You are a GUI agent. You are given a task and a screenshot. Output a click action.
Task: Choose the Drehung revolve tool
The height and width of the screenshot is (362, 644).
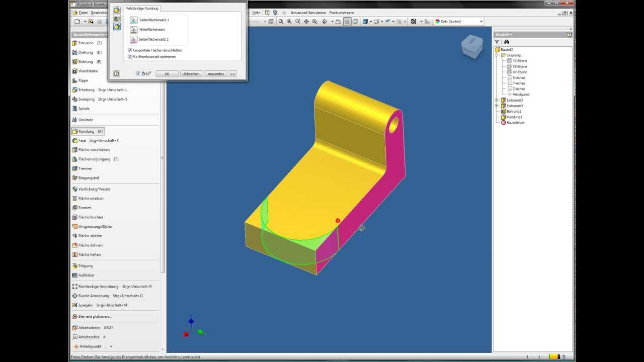coord(87,52)
